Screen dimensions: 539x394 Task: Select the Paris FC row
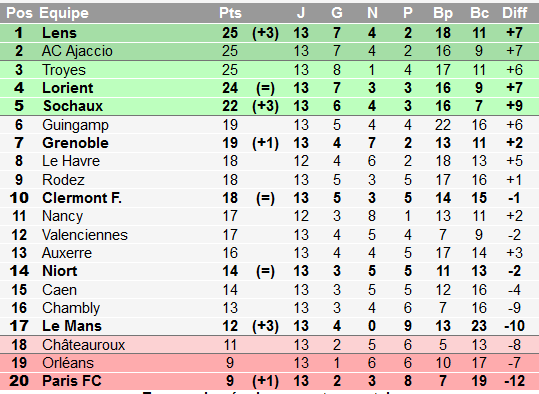[270, 381]
